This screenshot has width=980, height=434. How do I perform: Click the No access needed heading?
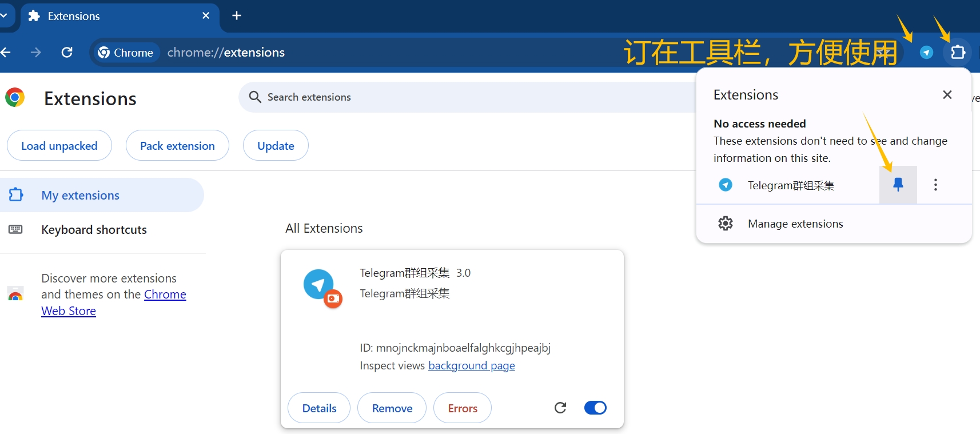click(760, 124)
